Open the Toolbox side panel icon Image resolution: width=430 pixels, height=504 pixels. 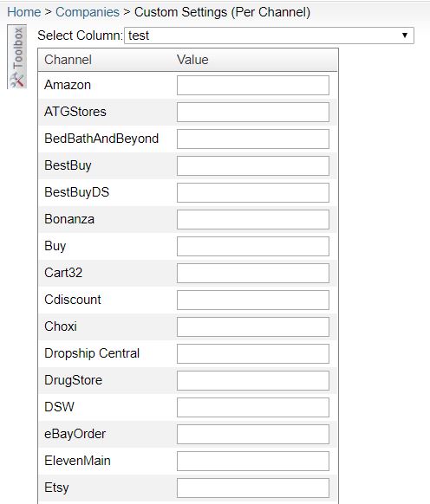(17, 57)
